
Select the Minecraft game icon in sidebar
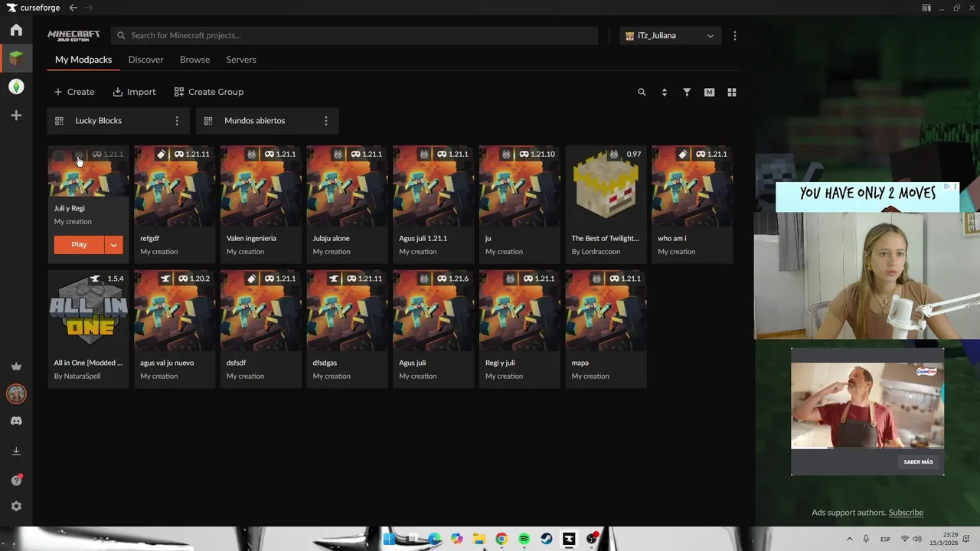16,58
